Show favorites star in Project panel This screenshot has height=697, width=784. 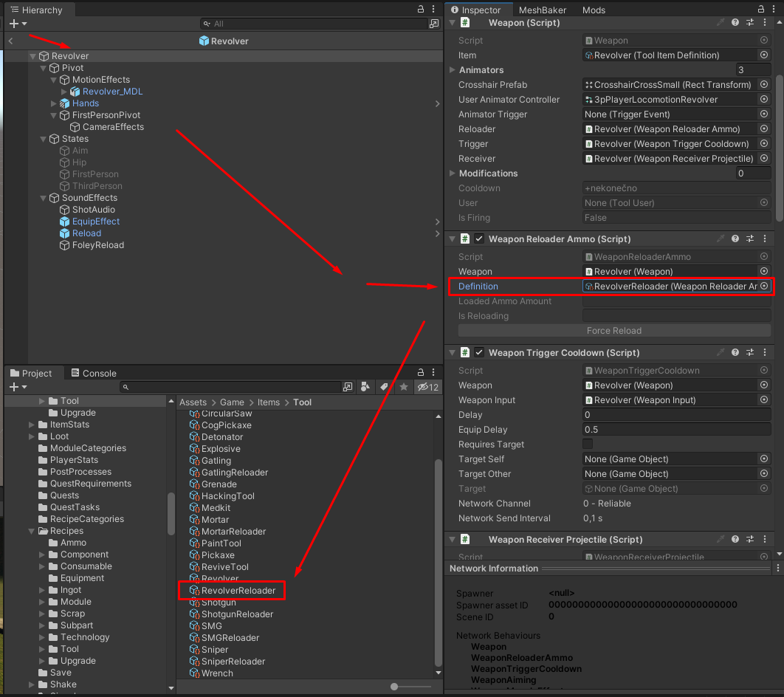click(404, 387)
